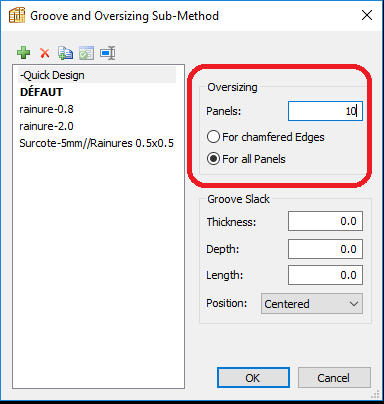384x404 pixels.
Task: Select rainure-0.8 list entry
Action: (46, 109)
